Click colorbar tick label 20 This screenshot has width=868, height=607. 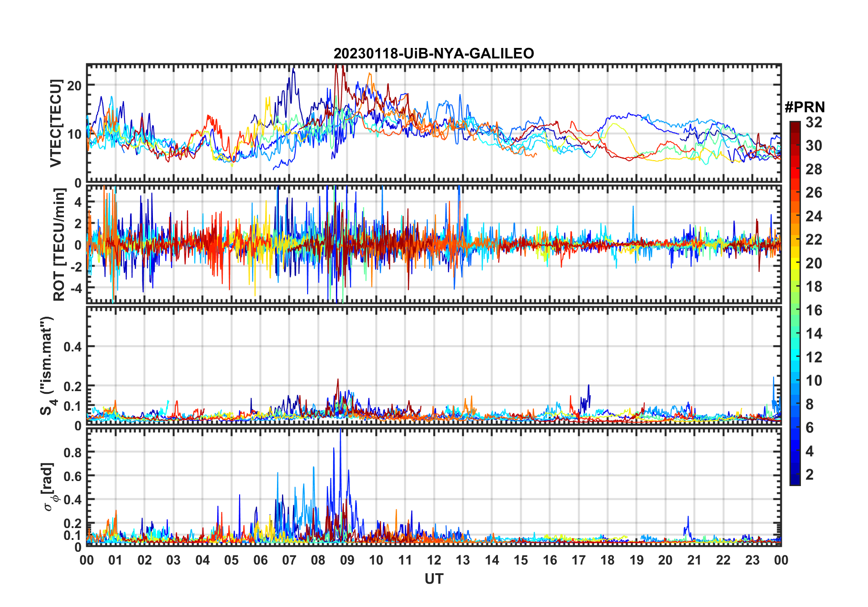click(814, 263)
